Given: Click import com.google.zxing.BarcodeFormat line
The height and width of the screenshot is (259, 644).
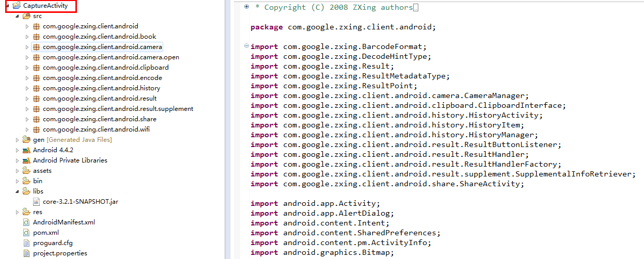Looking at the screenshot, I should 339,46.
